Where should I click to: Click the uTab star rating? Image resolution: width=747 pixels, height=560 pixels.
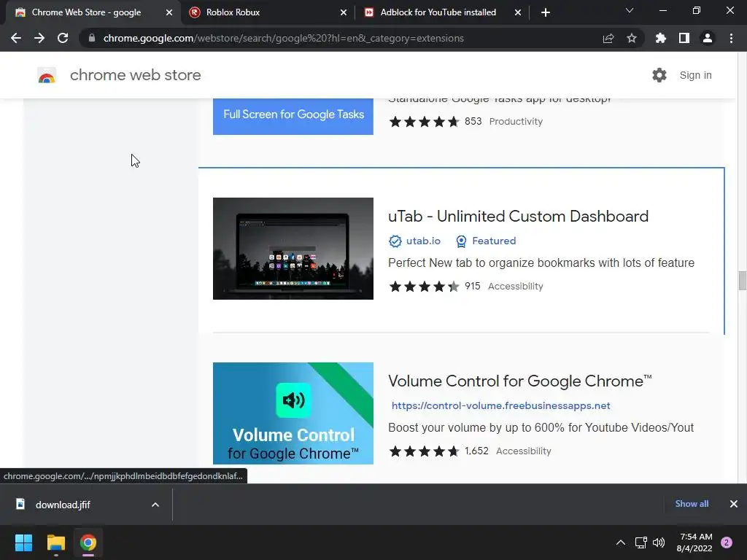coord(424,286)
